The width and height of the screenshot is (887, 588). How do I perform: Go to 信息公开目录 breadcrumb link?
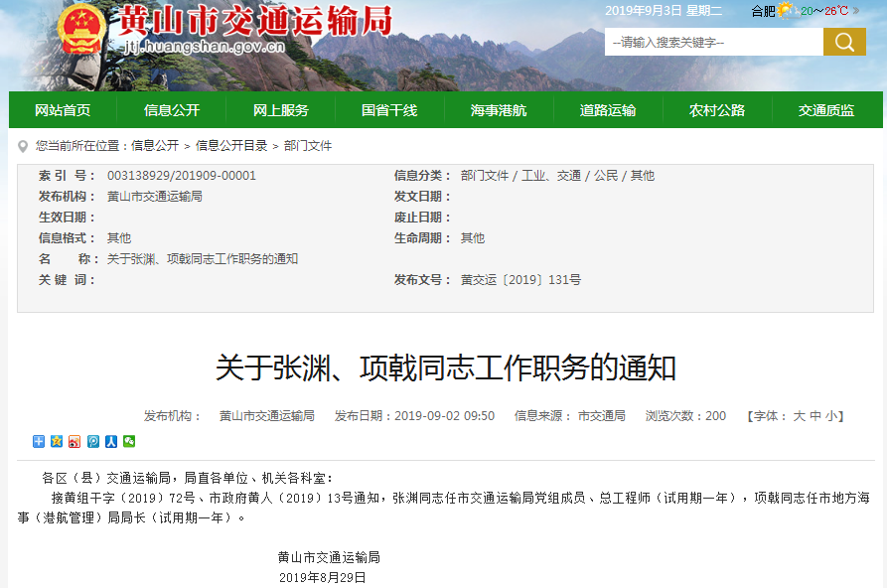[x=231, y=146]
